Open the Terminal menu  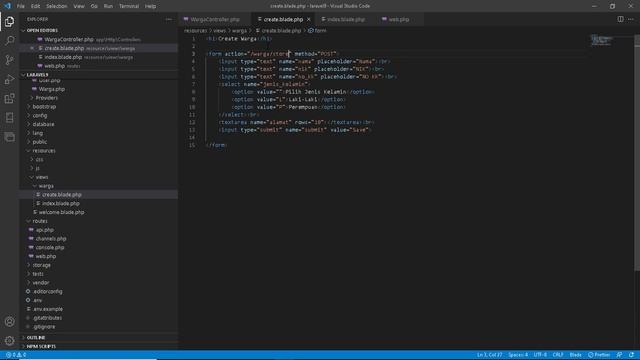tap(129, 6)
